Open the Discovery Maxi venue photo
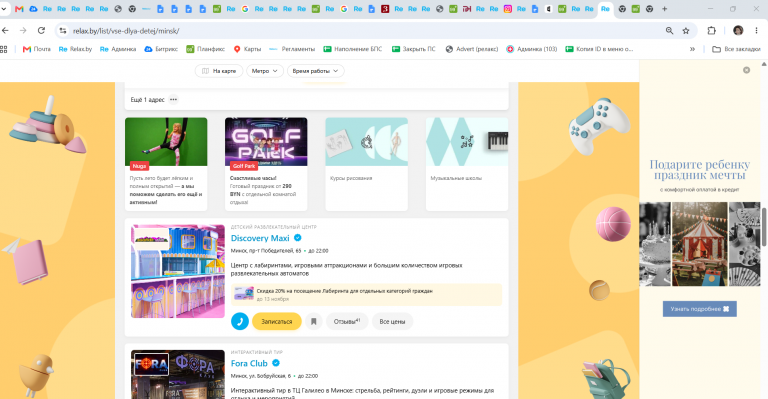768x399 pixels. click(x=178, y=271)
